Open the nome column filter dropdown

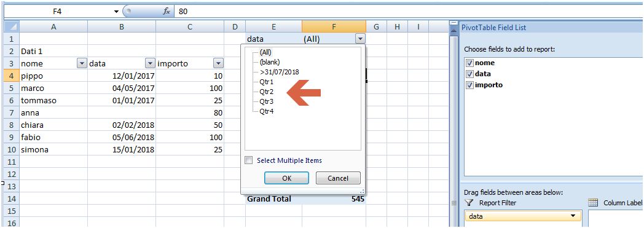82,64
